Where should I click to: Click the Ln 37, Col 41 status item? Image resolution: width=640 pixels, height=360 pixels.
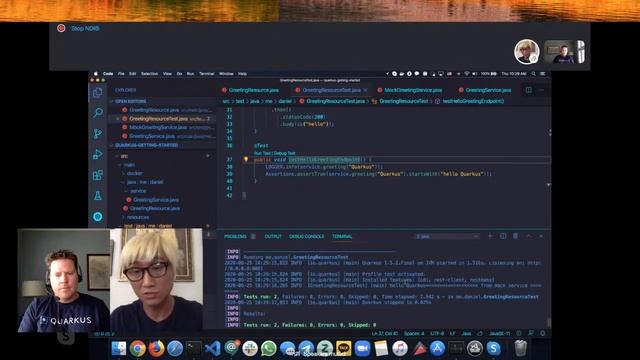(x=384, y=333)
